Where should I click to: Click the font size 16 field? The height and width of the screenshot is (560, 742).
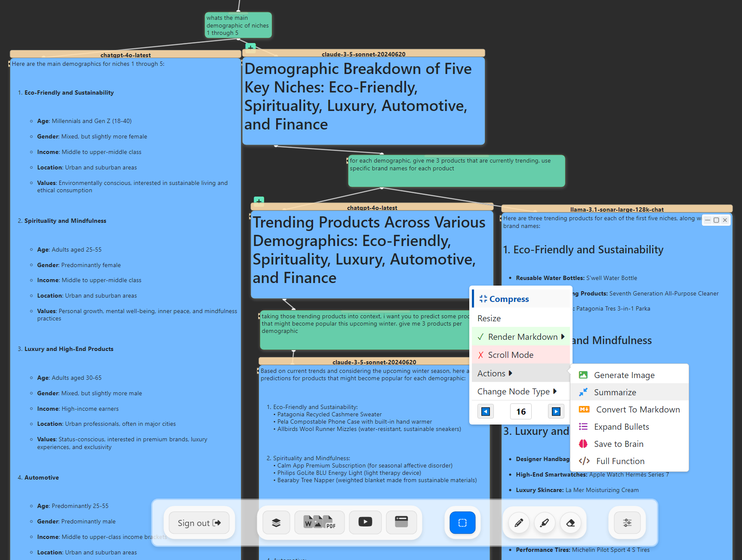click(521, 412)
